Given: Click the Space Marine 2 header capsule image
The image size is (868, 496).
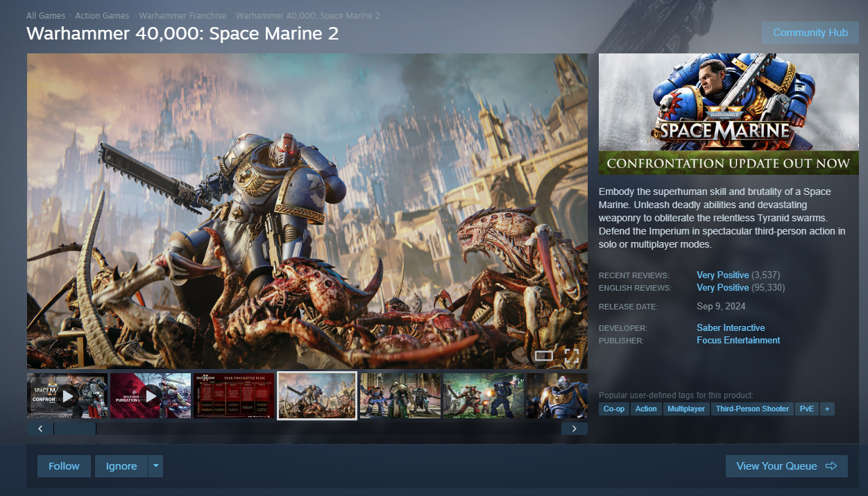Looking at the screenshot, I should click(x=729, y=114).
